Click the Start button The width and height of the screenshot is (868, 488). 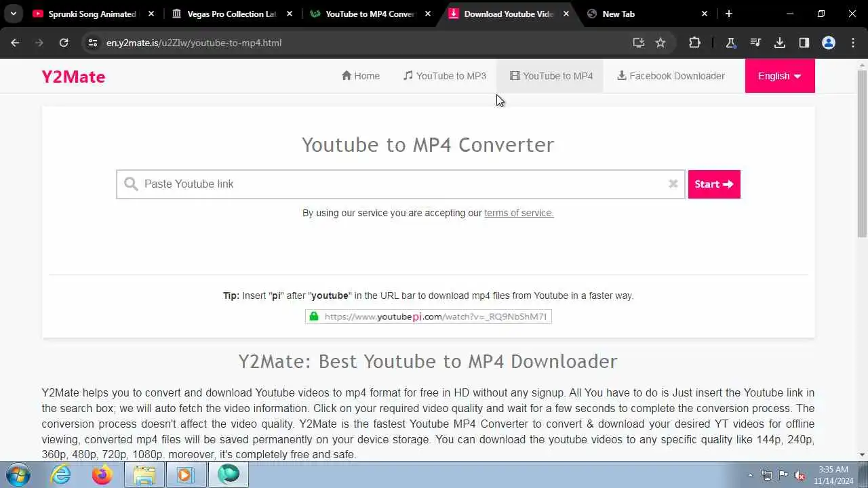(714, 184)
